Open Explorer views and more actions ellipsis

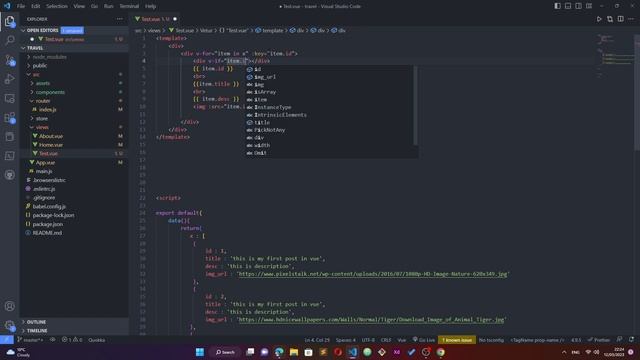[x=120, y=19]
